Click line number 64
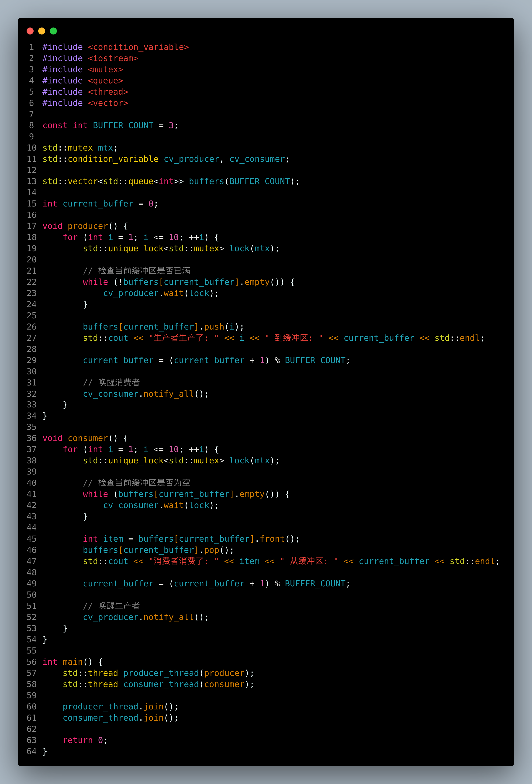The height and width of the screenshot is (784, 532). pos(31,751)
